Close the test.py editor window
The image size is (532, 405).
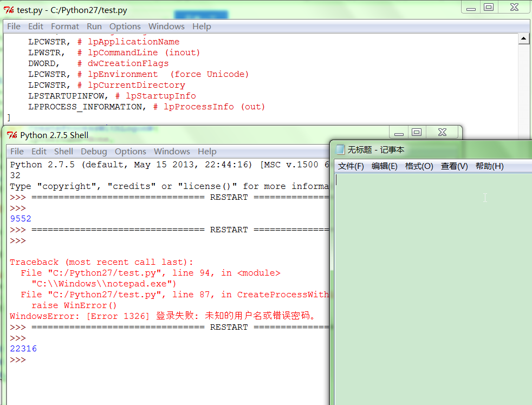point(514,8)
